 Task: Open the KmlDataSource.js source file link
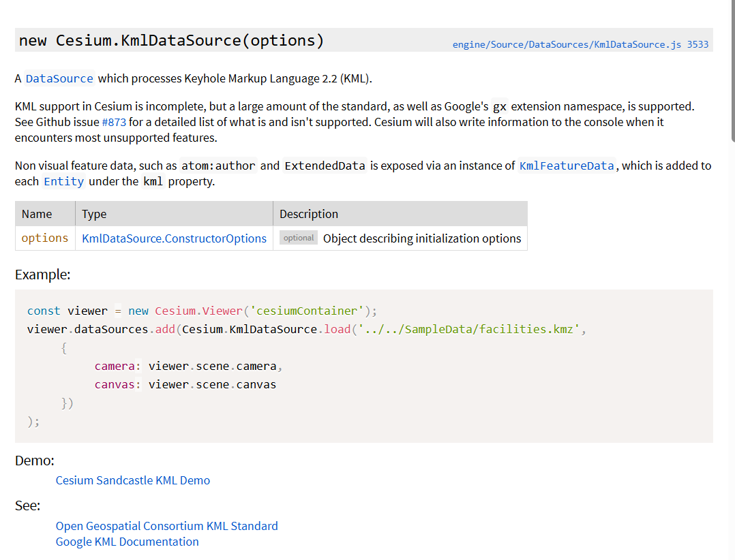point(580,44)
